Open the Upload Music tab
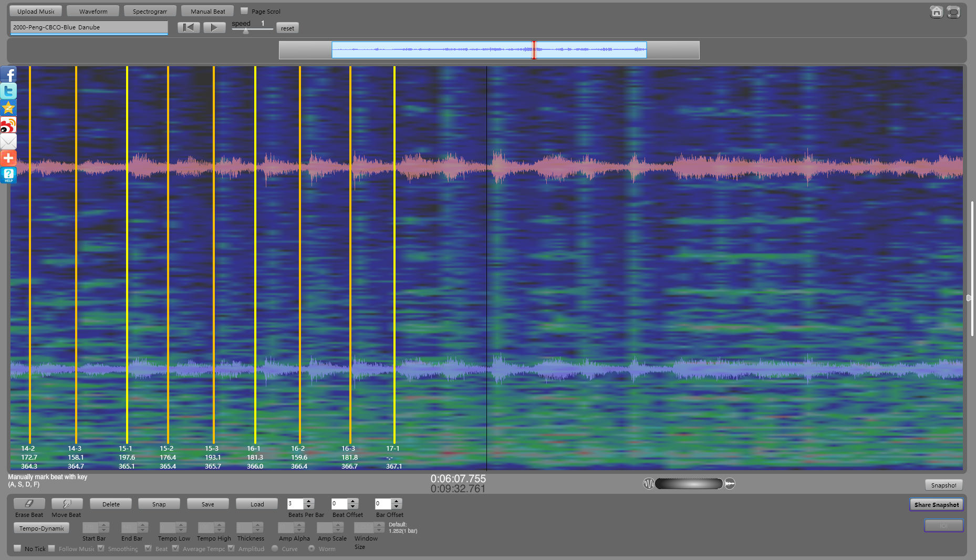This screenshot has width=976, height=560. tap(36, 11)
